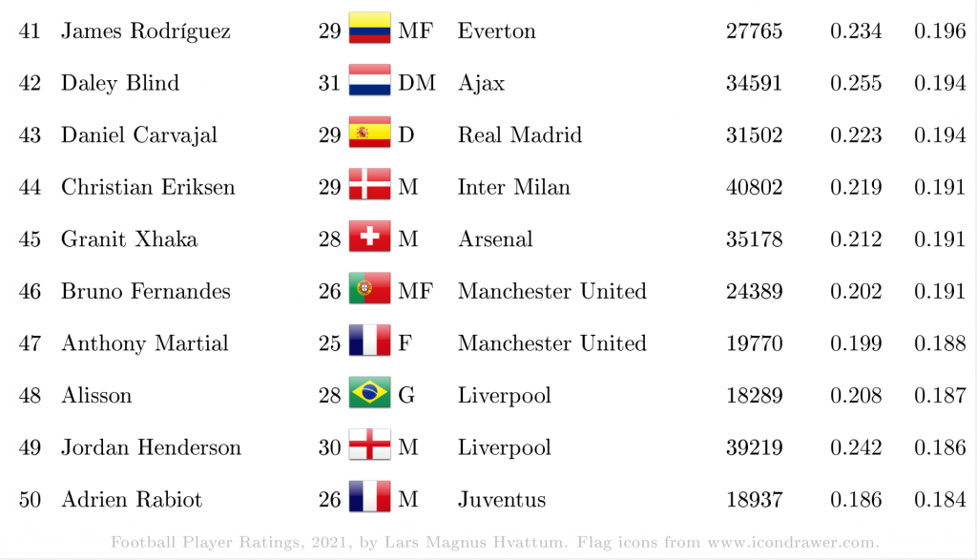Click the Spain flag next to Daniel Carvajal
977x560 pixels.
[x=369, y=132]
